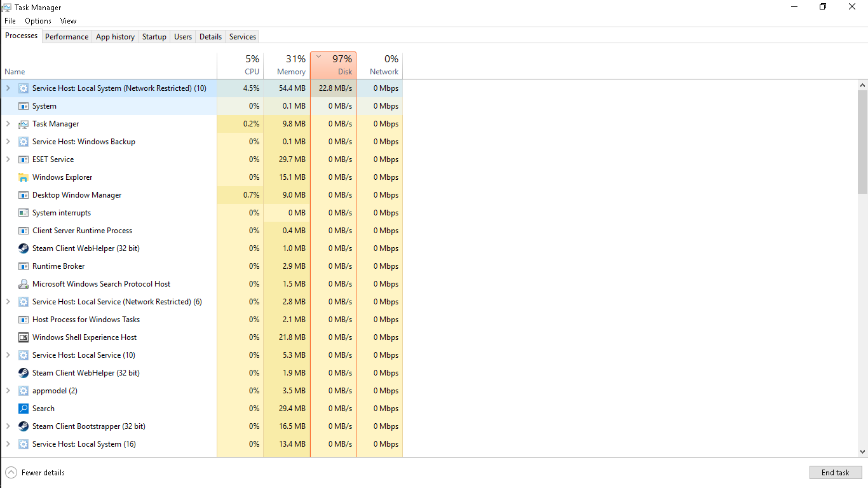Click the Microsoft Windows Search Protocol Host icon
The image size is (868, 488).
point(24,284)
